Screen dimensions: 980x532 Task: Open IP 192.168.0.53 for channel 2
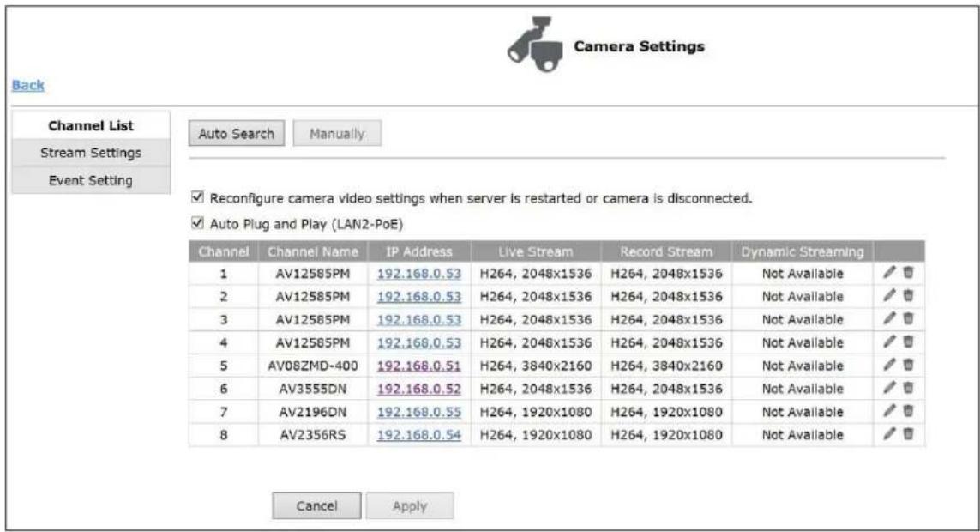[418, 297]
